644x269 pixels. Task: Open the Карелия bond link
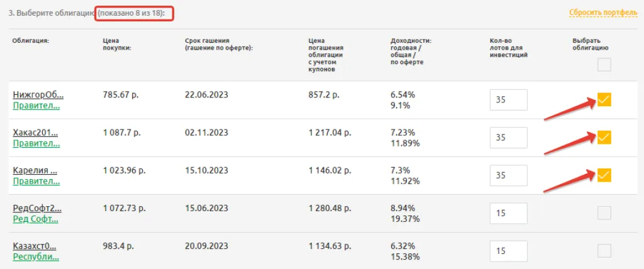(35, 170)
